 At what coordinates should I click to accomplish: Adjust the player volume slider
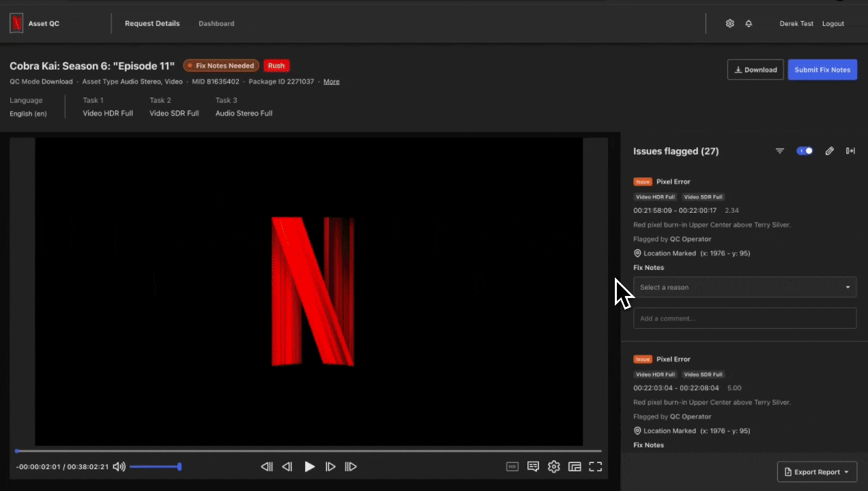tap(155, 466)
